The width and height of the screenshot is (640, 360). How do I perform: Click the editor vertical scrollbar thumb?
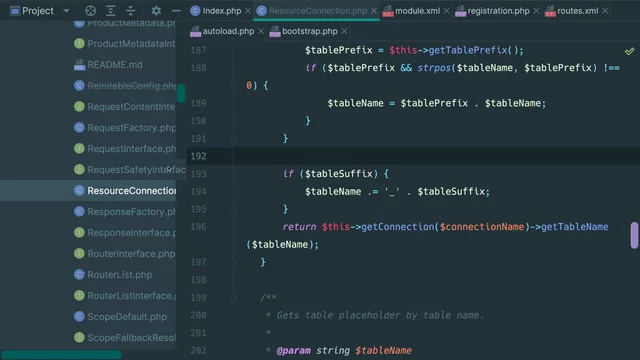[x=634, y=235]
